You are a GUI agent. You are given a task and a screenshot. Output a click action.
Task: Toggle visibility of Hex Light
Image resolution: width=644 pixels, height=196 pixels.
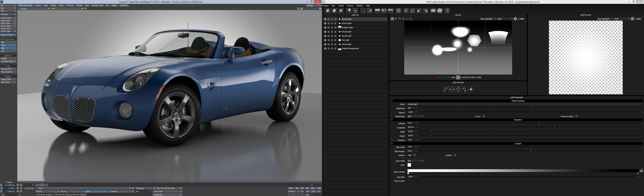[x=325, y=40]
